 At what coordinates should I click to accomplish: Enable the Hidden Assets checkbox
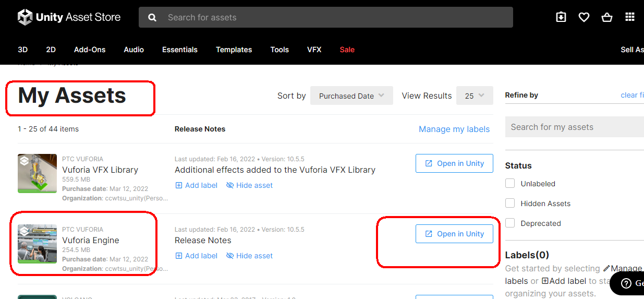[510, 204]
